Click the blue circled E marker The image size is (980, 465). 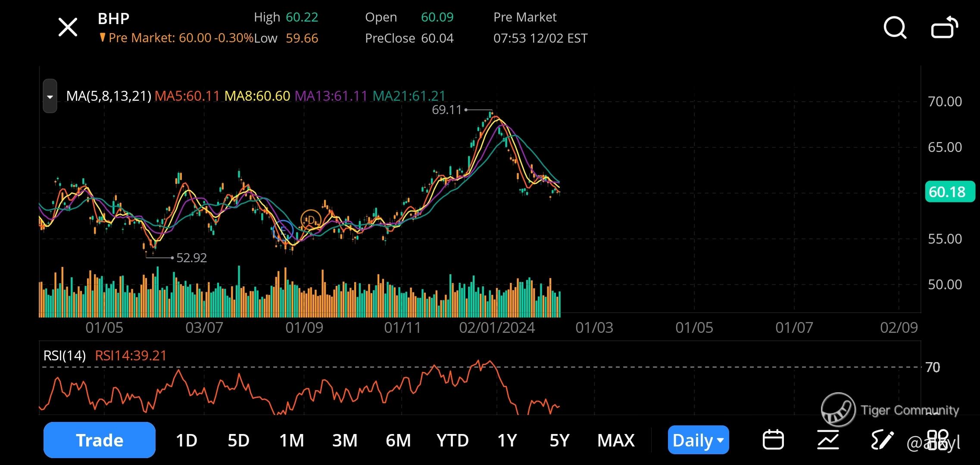(283, 230)
